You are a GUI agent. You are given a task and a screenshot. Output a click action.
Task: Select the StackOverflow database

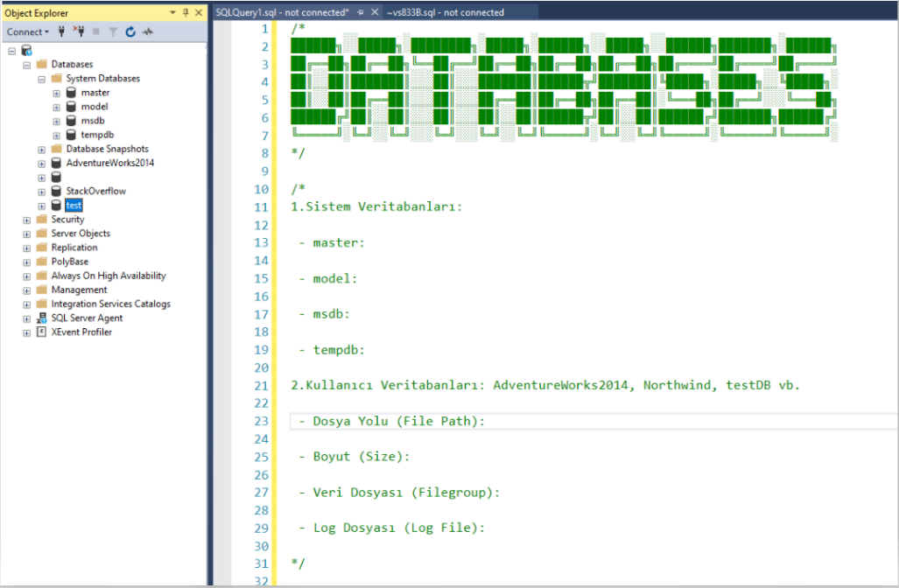click(95, 191)
